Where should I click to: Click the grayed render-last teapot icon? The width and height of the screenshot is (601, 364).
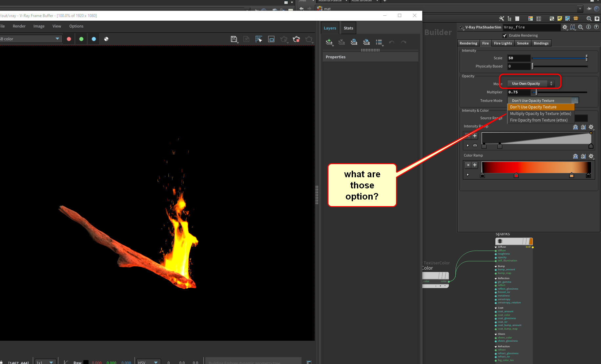(309, 39)
